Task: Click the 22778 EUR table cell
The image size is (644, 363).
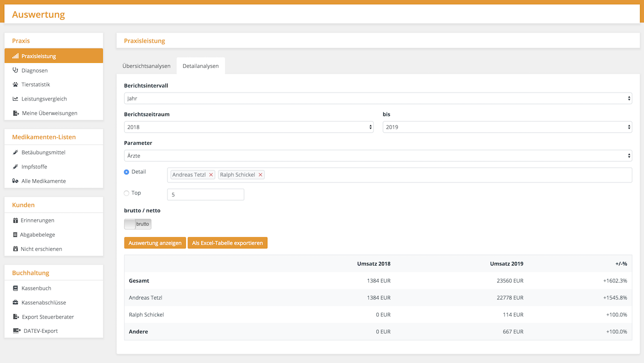Action: pos(510,298)
